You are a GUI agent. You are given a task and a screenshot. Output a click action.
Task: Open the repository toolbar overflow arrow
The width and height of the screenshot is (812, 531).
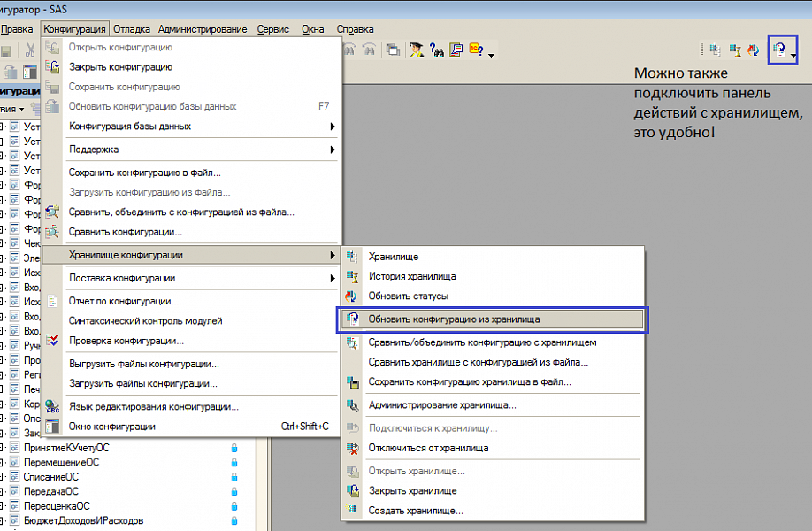[793, 55]
